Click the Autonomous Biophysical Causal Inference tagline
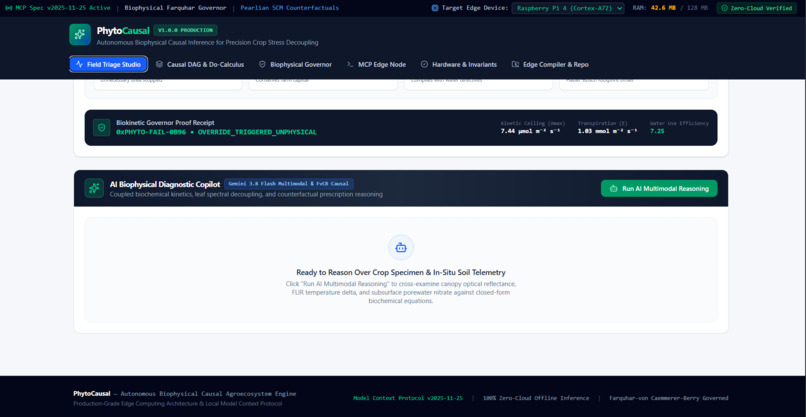 pos(207,43)
